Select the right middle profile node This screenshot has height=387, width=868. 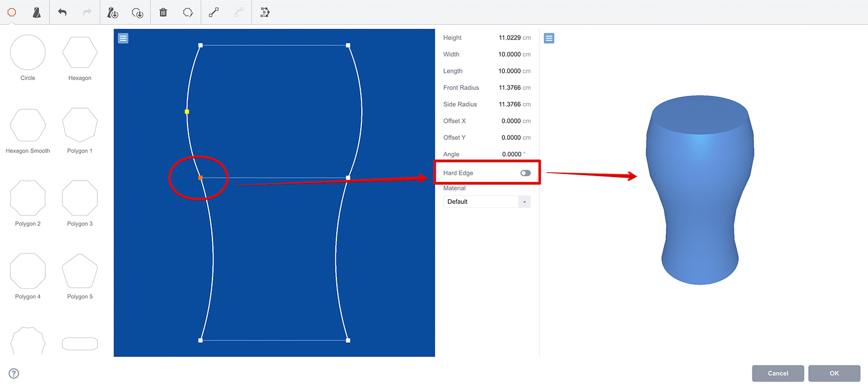click(x=348, y=178)
